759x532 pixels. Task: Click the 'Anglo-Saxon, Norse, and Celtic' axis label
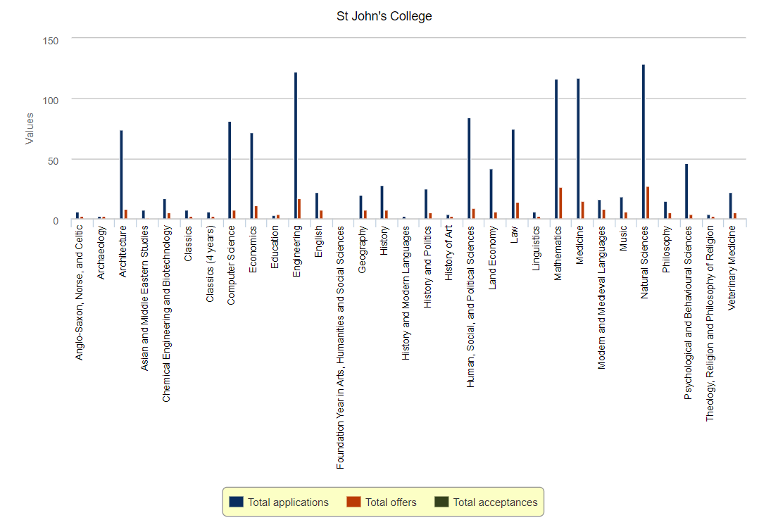(x=80, y=293)
